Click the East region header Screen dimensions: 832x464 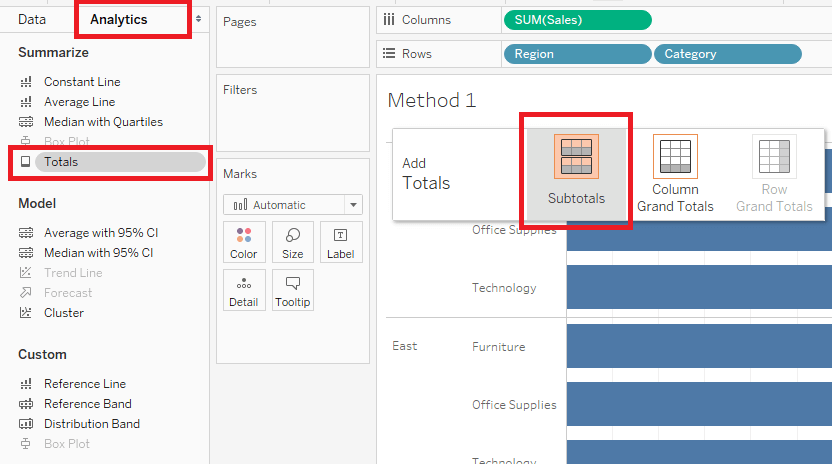(405, 346)
